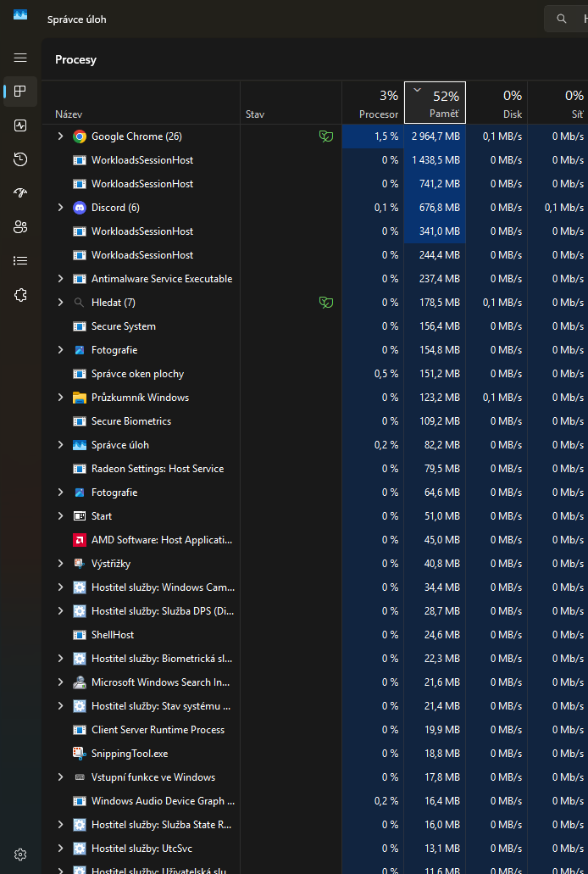Expand the Hledat (7) process group

60,302
